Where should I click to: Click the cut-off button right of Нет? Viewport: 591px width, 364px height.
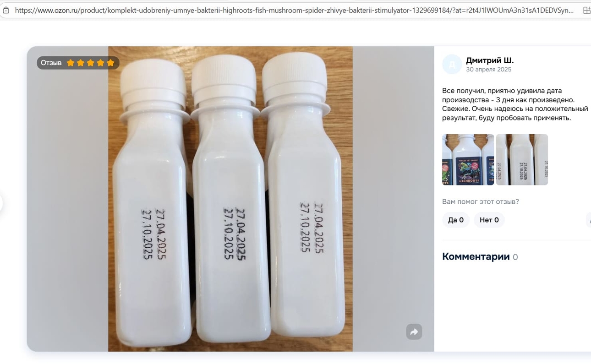click(588, 220)
